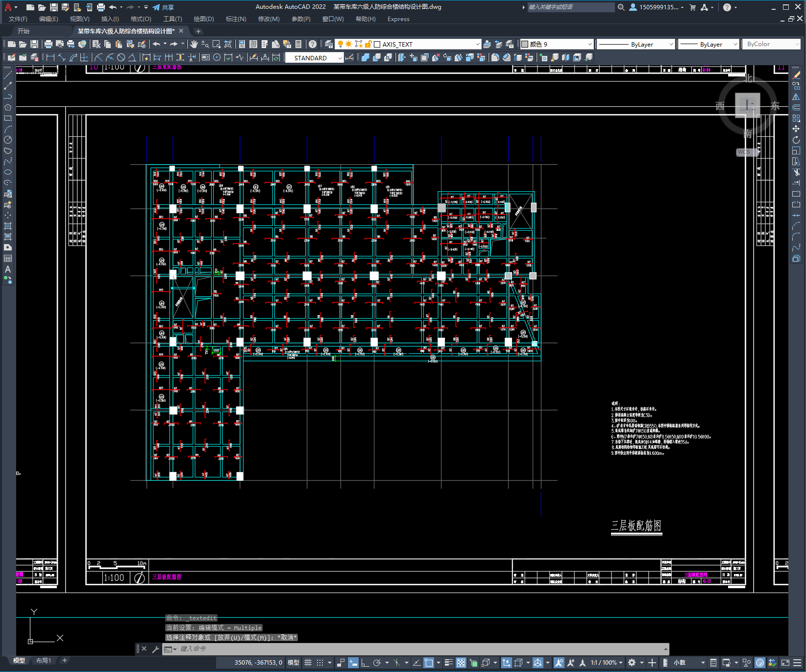The height and width of the screenshot is (672, 806).
Task: Toggle dynamic input in status bar
Action: (353, 663)
